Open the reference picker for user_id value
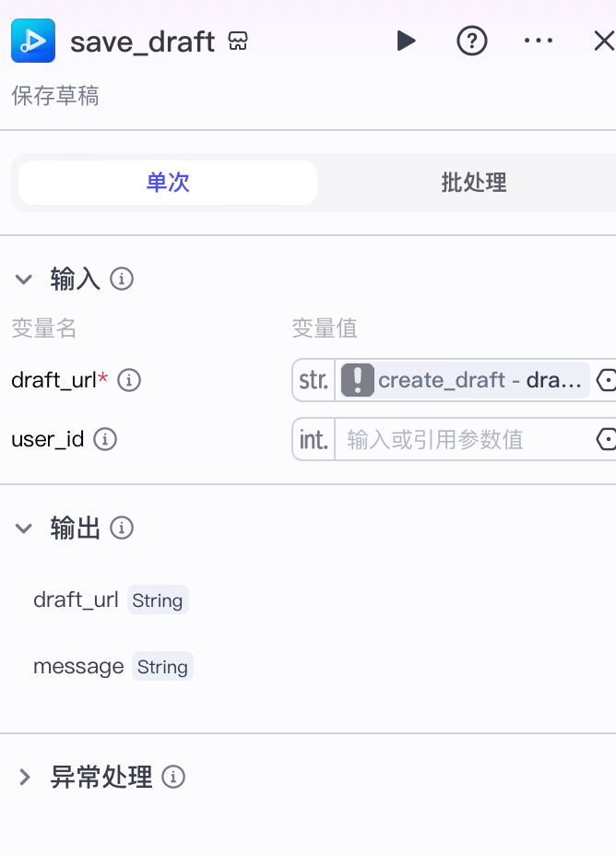The width and height of the screenshot is (616, 856). 606,439
